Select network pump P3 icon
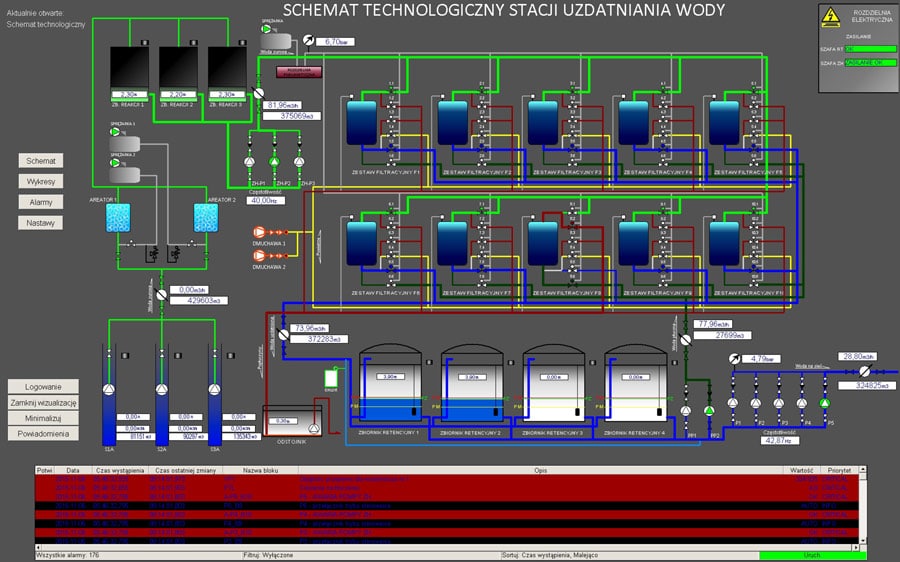This screenshot has height=562, width=900. (x=779, y=403)
